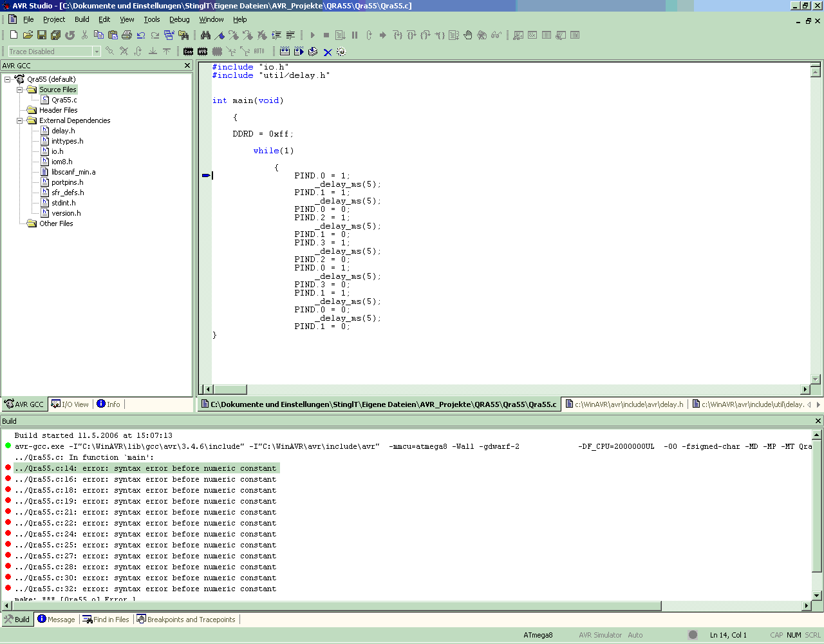
Task: Click the AVR chip connect icon
Action: click(x=202, y=52)
